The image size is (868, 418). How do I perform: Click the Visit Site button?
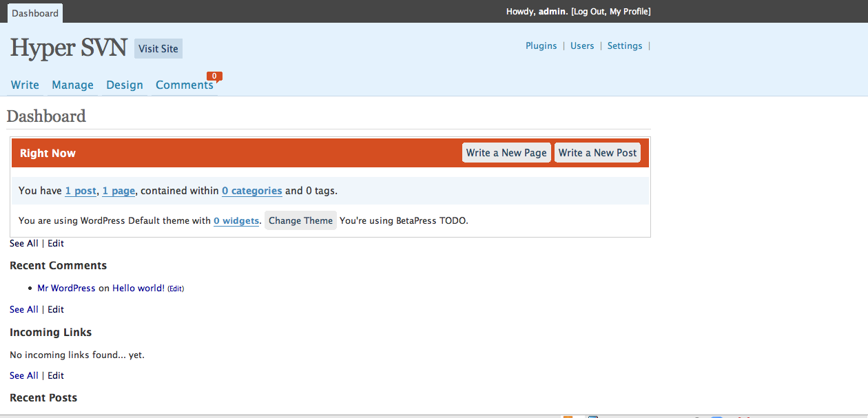(x=158, y=49)
